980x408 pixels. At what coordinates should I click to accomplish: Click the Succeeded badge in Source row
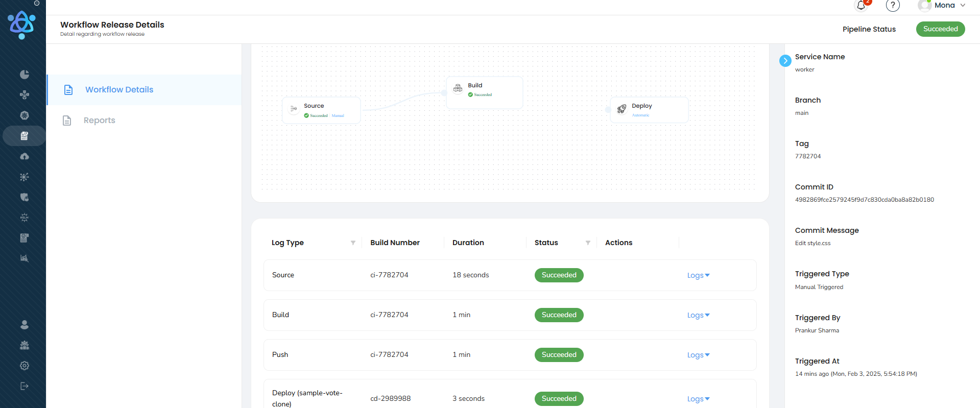point(559,275)
